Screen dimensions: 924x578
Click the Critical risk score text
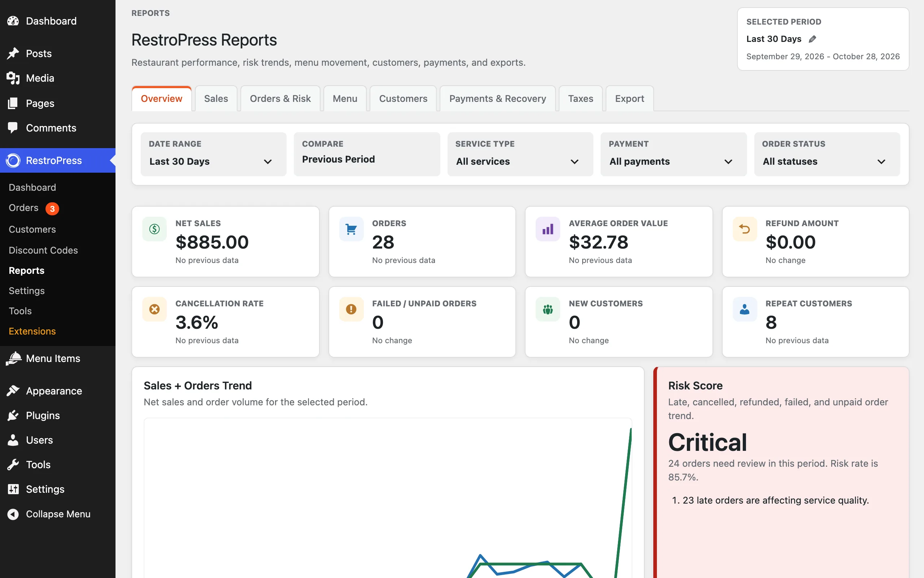(707, 442)
